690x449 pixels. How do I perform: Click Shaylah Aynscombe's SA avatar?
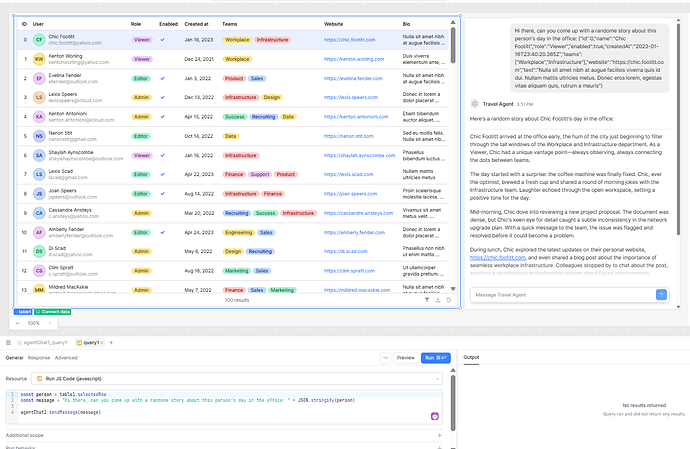pyautogui.click(x=39, y=155)
